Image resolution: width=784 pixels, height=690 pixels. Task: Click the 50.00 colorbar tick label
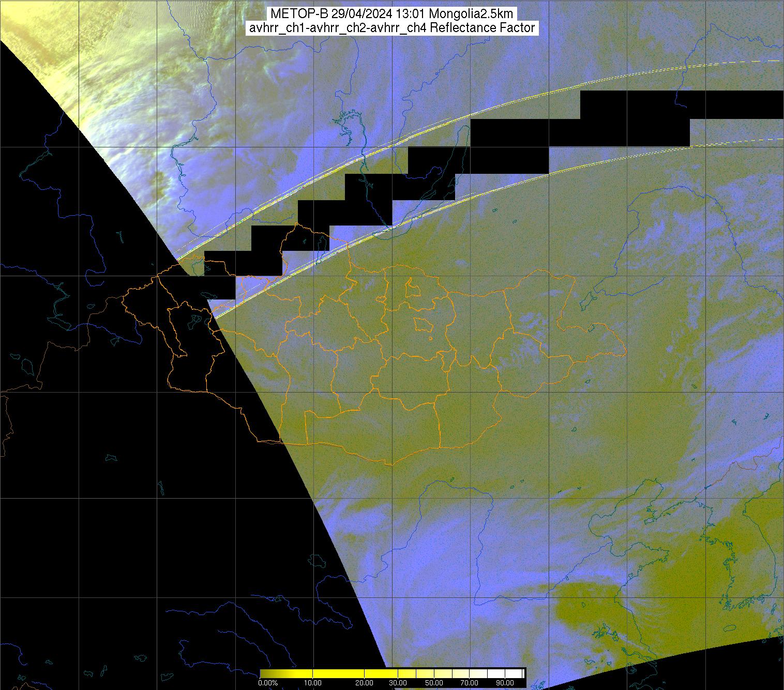(x=434, y=683)
